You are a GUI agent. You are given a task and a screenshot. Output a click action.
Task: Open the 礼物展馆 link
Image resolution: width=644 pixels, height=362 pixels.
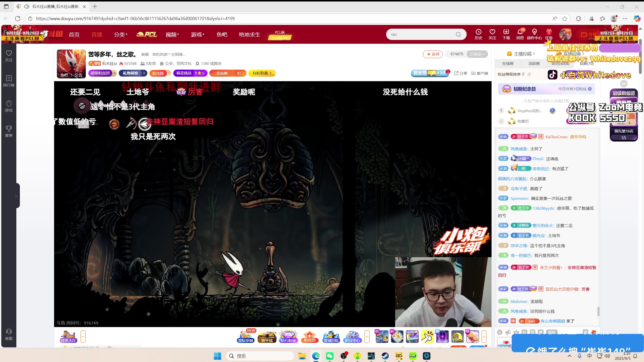pyautogui.click(x=133, y=73)
